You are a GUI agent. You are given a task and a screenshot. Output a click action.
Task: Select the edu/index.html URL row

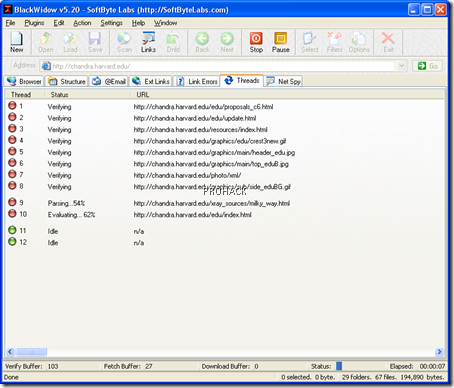[192, 214]
